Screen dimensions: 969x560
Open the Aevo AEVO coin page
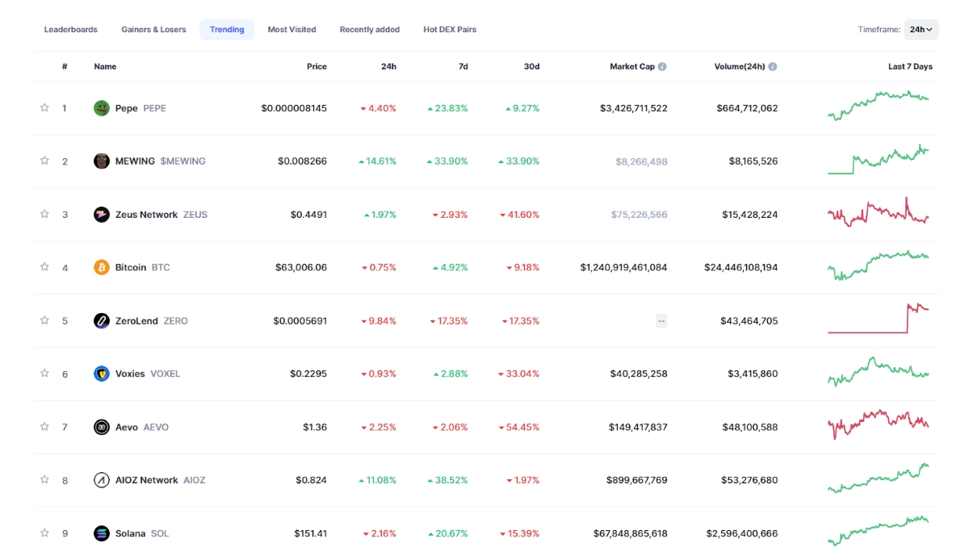(131, 427)
